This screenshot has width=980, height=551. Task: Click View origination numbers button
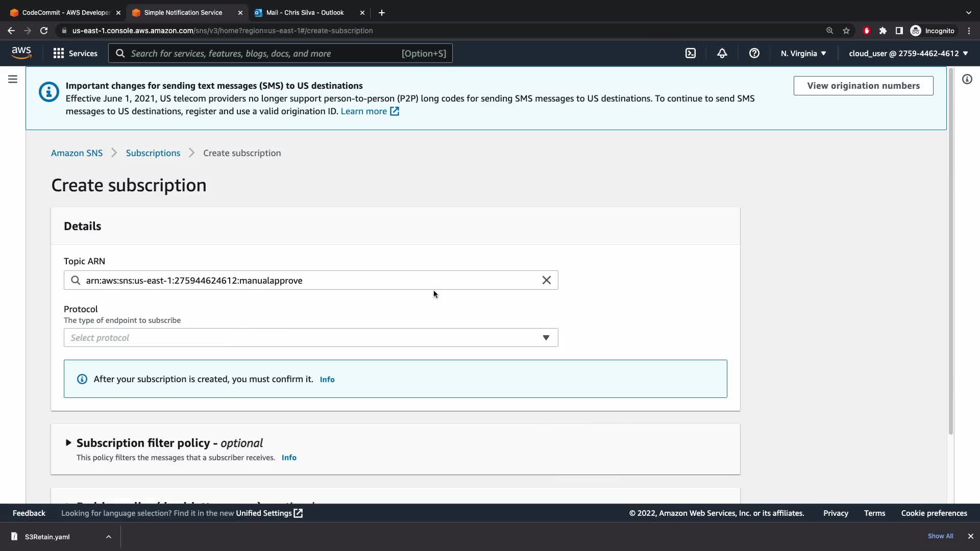[x=863, y=86]
